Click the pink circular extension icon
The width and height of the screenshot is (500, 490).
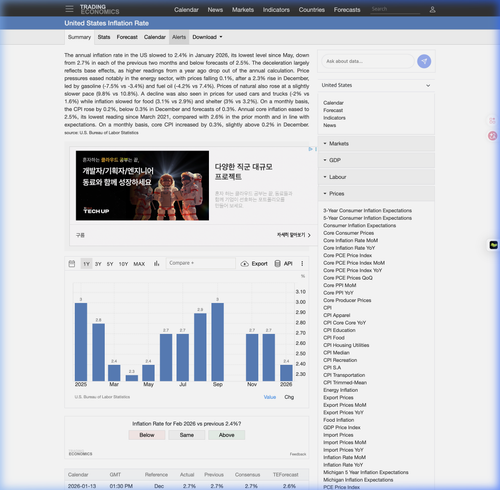(492, 136)
